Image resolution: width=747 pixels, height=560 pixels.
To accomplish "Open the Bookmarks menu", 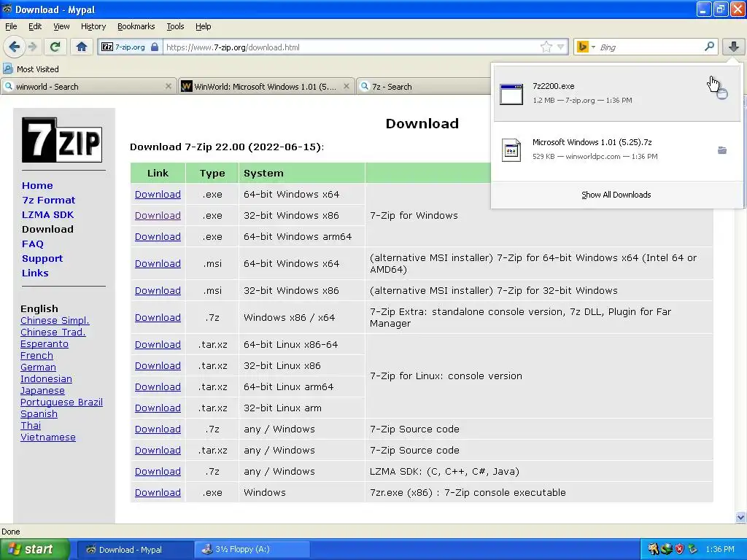I will [x=136, y=26].
